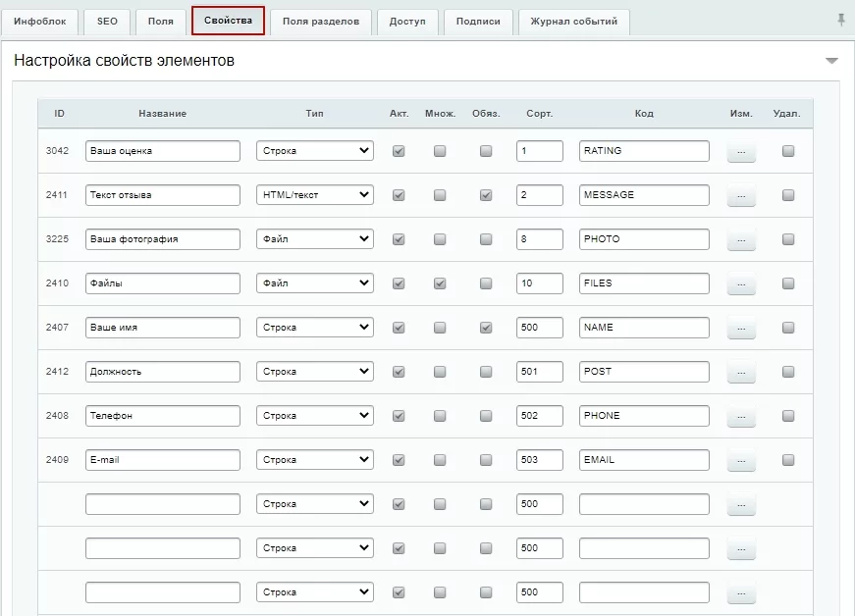Screen dimensions: 855x616
Task: Open detailed settings for PHOTO property
Action: 741,239
